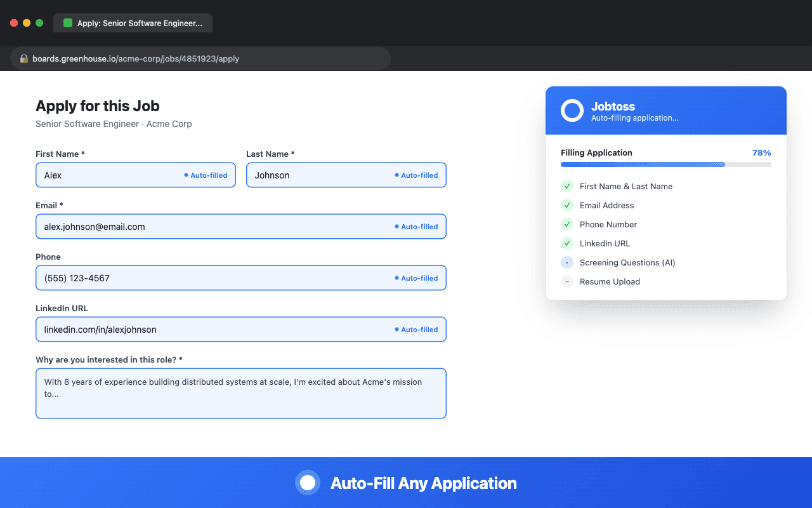
Task: Click the 'Resume Upload' checklist item
Action: [666, 281]
